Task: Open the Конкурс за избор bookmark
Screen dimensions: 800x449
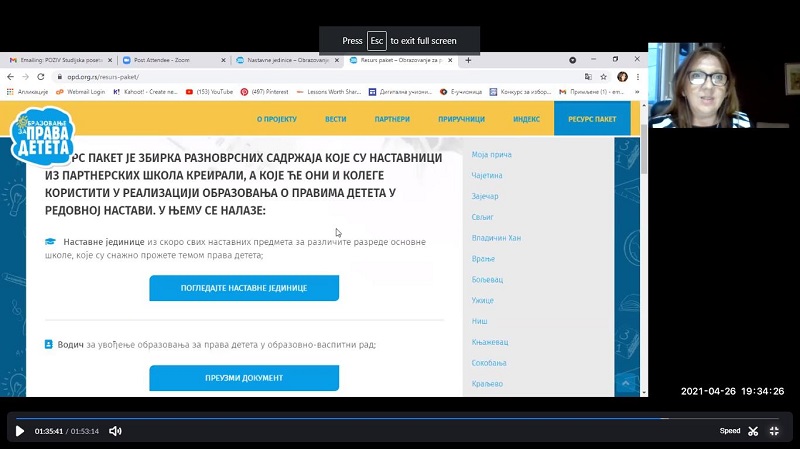Action: click(x=520, y=92)
